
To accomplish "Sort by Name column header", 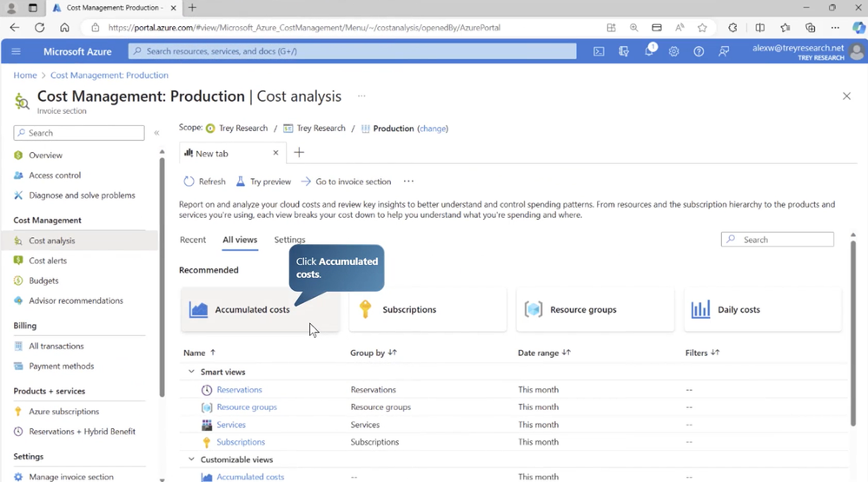I will coord(199,353).
